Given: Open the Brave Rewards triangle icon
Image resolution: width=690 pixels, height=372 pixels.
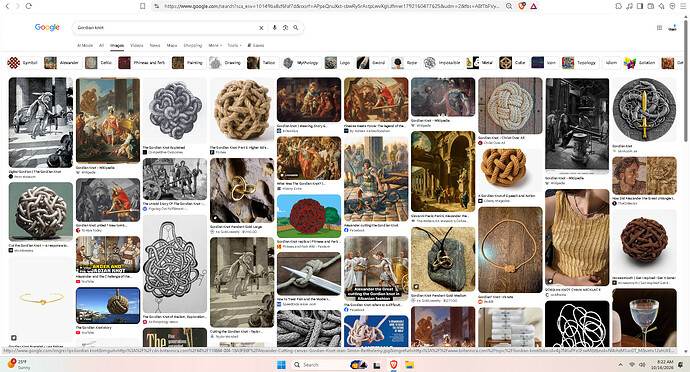Looking at the screenshot, I should (533, 6).
